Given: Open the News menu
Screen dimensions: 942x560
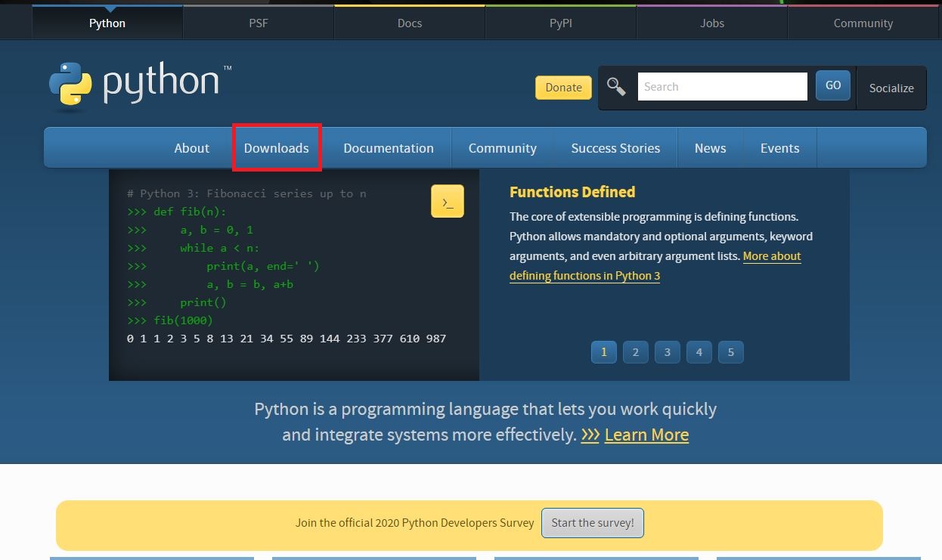Looking at the screenshot, I should pyautogui.click(x=711, y=148).
